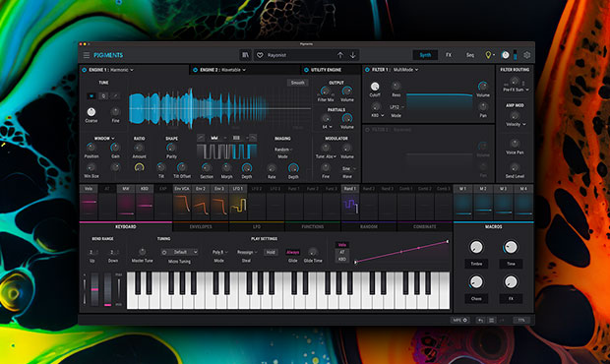Open the Amp Mod Velocity dropdown
This screenshot has height=364, width=610.
click(516, 124)
